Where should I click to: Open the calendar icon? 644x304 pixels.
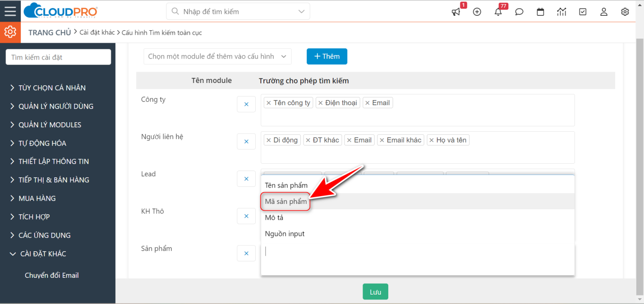point(540,12)
